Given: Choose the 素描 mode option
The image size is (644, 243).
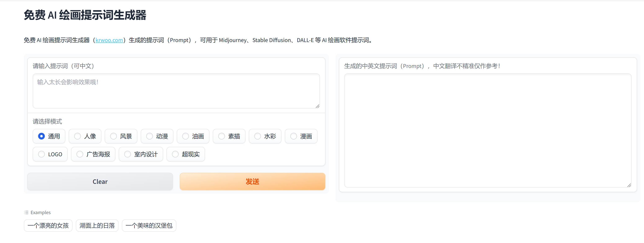Looking at the screenshot, I should pyautogui.click(x=222, y=136).
